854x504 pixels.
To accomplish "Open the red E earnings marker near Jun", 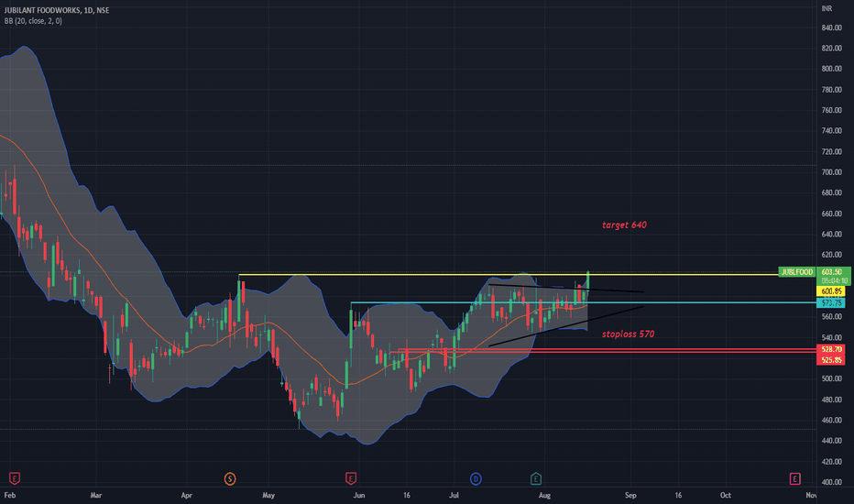I will pos(351,479).
